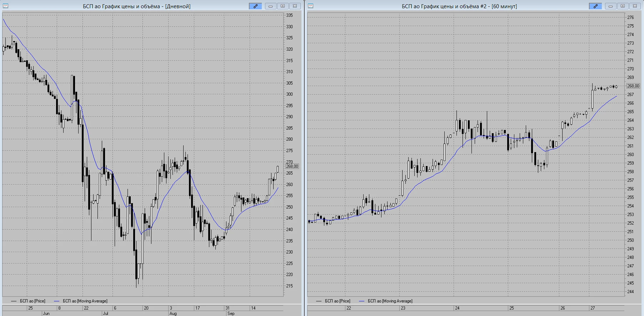This screenshot has width=644, height=316.
Task: Maximize the daily chart window
Action: click(283, 6)
